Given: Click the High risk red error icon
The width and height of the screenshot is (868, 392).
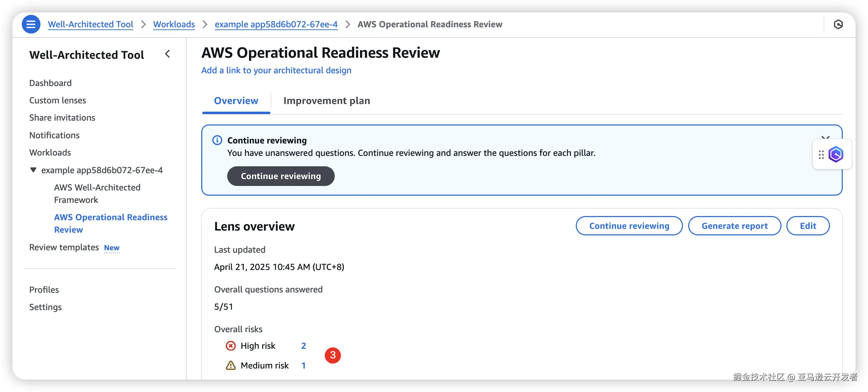Looking at the screenshot, I should 231,346.
